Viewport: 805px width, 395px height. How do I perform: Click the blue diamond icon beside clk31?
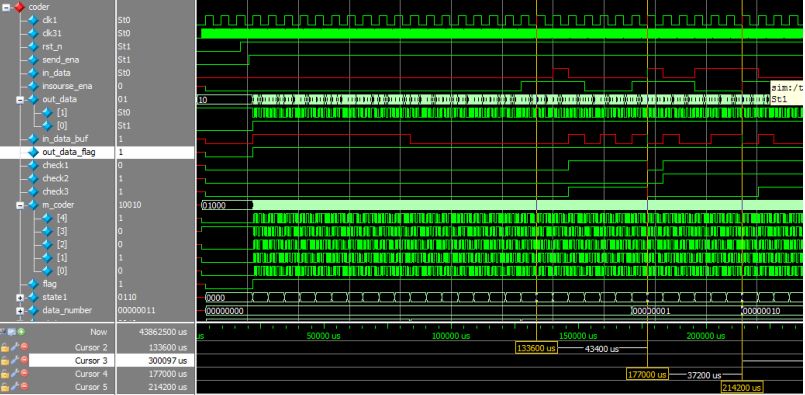tap(34, 33)
